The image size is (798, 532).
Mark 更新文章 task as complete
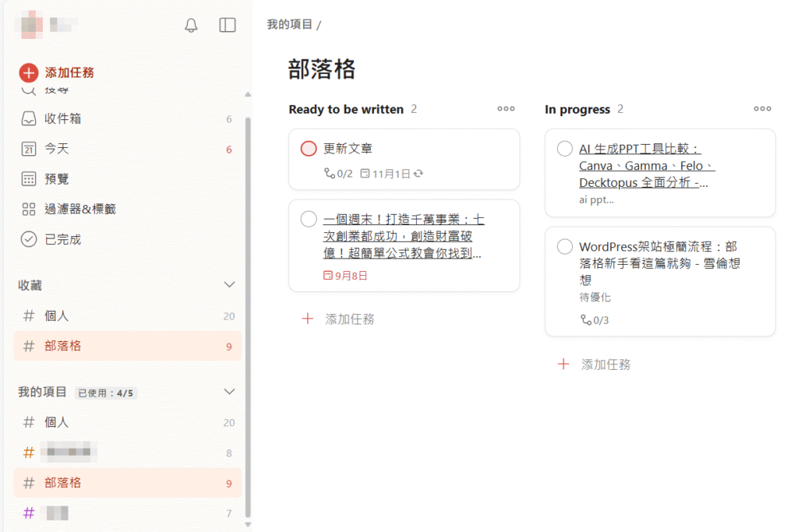pyautogui.click(x=309, y=149)
